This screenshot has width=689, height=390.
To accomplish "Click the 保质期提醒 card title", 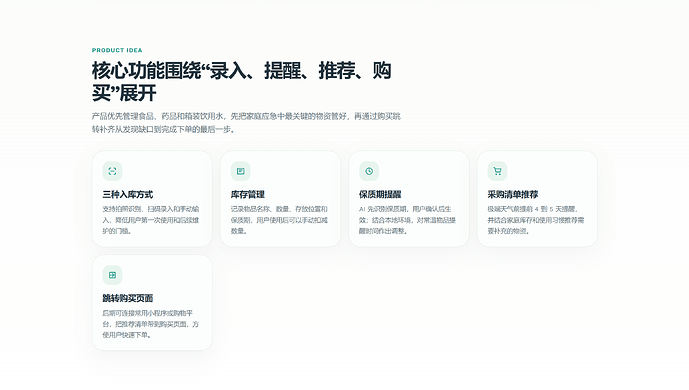I will [380, 195].
